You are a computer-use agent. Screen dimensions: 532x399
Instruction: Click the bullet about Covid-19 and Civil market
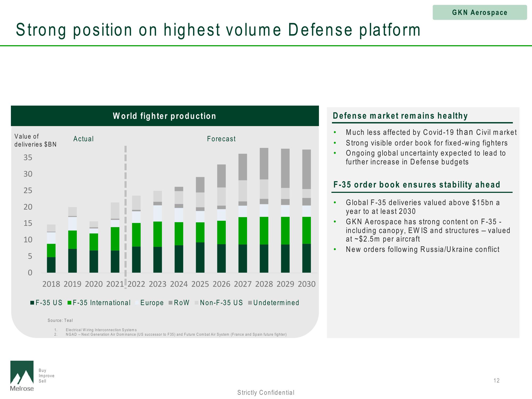click(431, 132)
